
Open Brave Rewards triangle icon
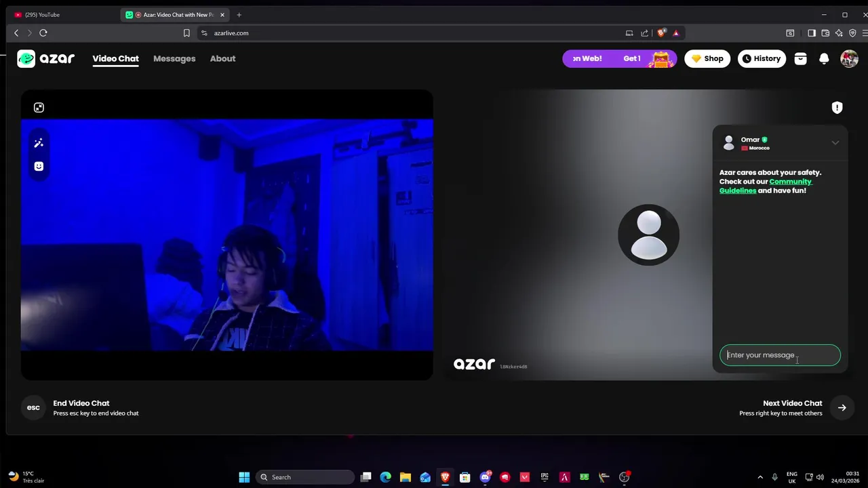(x=676, y=33)
